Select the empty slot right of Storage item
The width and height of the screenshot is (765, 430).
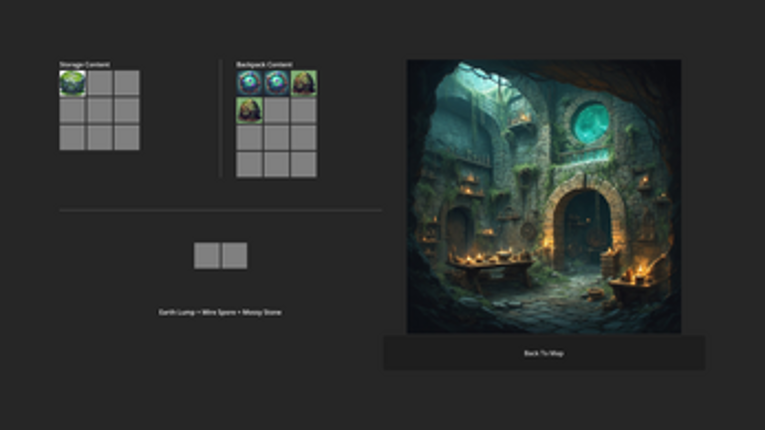pos(100,83)
